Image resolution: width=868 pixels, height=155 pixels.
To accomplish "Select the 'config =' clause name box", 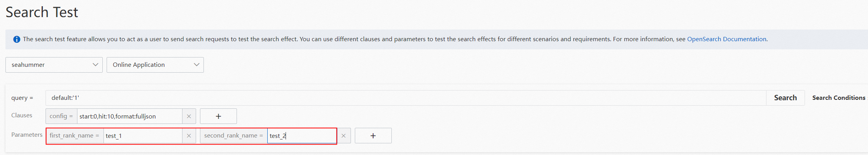I will [x=61, y=116].
